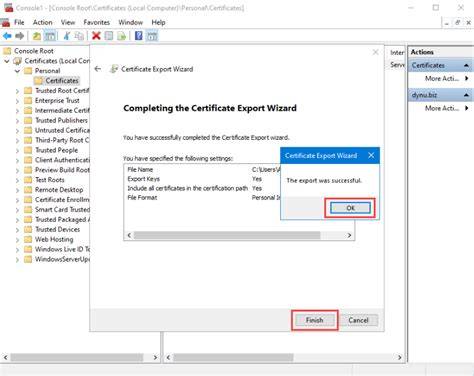Close the small export successful message box

click(x=371, y=155)
